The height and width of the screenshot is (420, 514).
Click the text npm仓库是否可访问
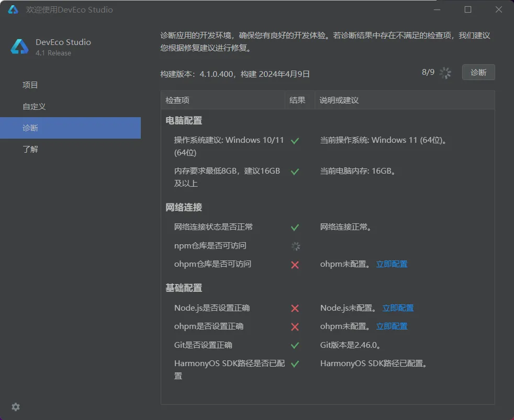click(210, 246)
